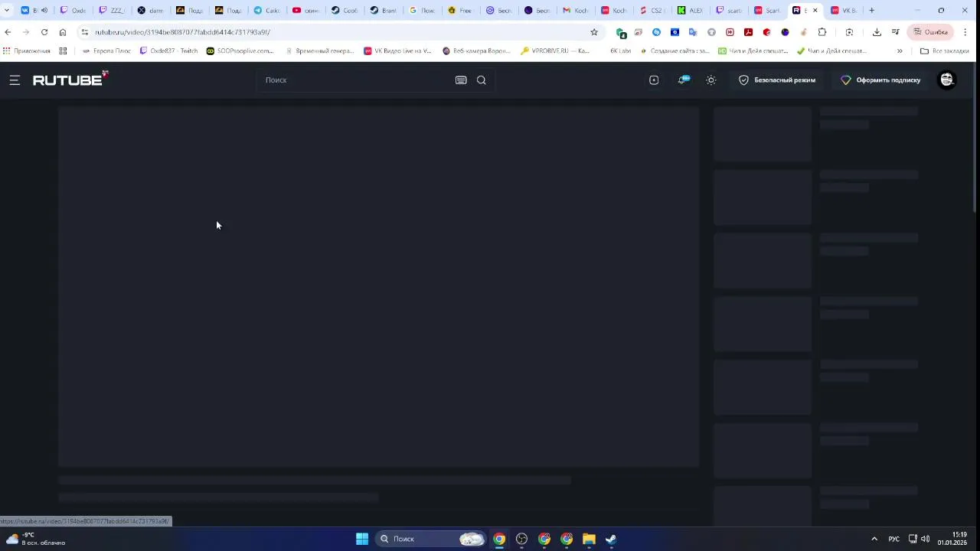Open the File Explorer taskbar icon

point(589,539)
